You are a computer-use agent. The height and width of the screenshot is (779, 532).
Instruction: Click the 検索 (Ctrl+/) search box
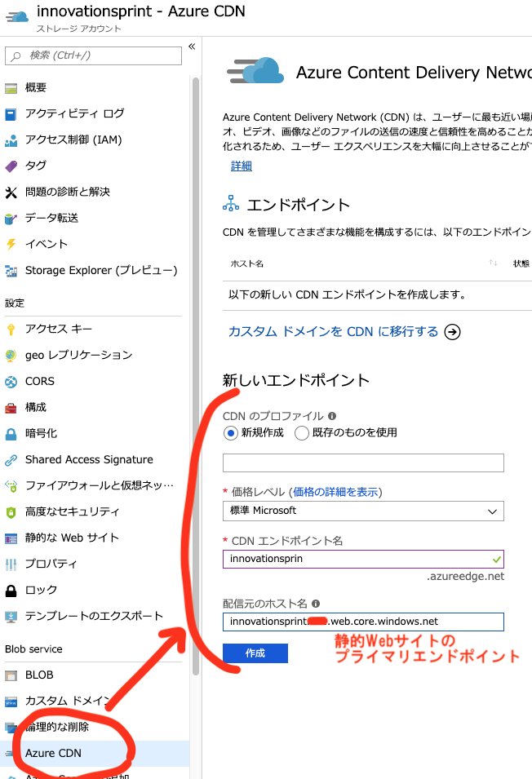(93, 55)
